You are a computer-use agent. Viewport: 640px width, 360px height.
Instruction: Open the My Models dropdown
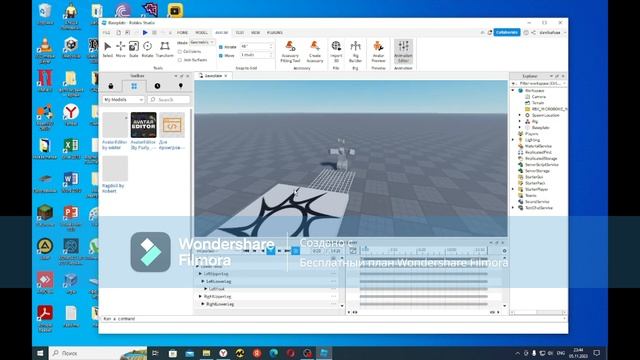[x=123, y=100]
